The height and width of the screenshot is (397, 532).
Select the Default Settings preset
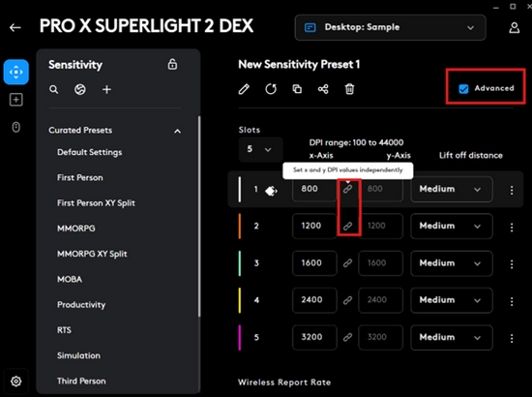[x=90, y=152]
